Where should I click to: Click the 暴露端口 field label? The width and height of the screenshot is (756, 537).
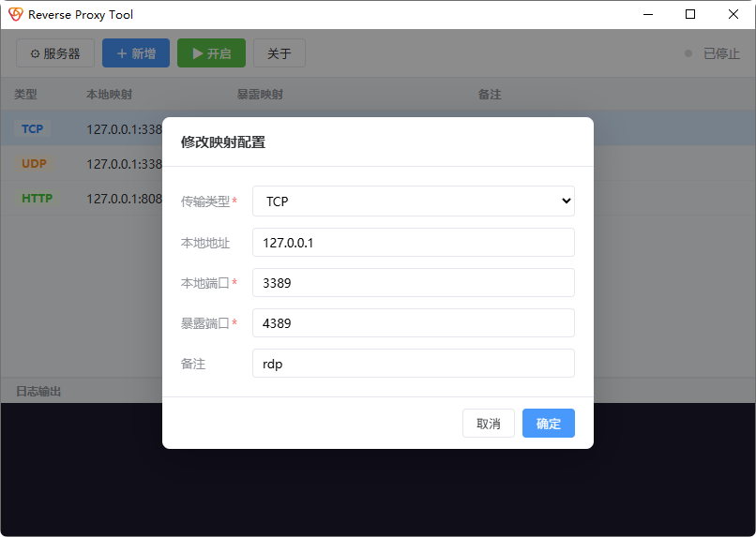204,323
